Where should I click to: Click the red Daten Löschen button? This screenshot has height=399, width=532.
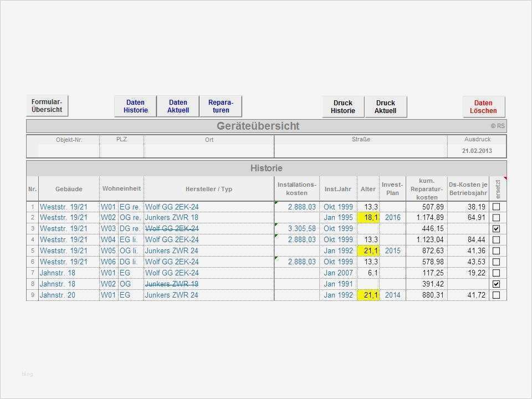tap(483, 106)
